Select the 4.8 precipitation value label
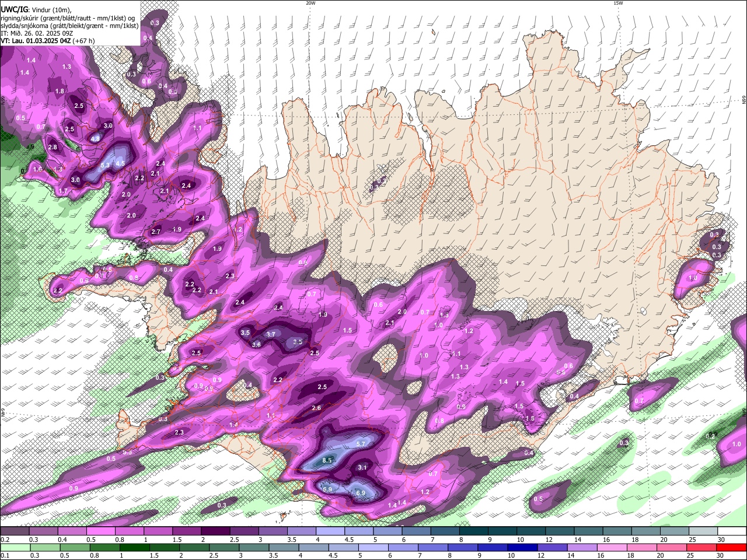747x560 pixels. click(x=95, y=139)
